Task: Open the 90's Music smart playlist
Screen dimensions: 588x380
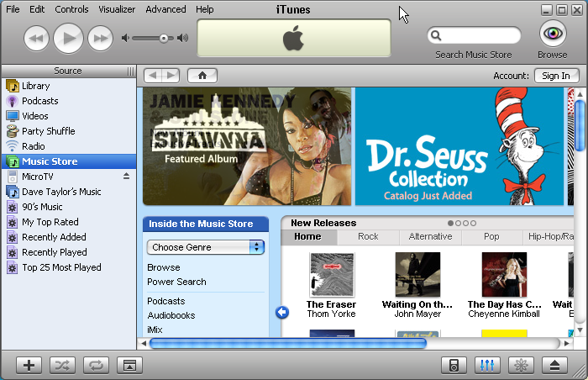Action: tap(69, 207)
